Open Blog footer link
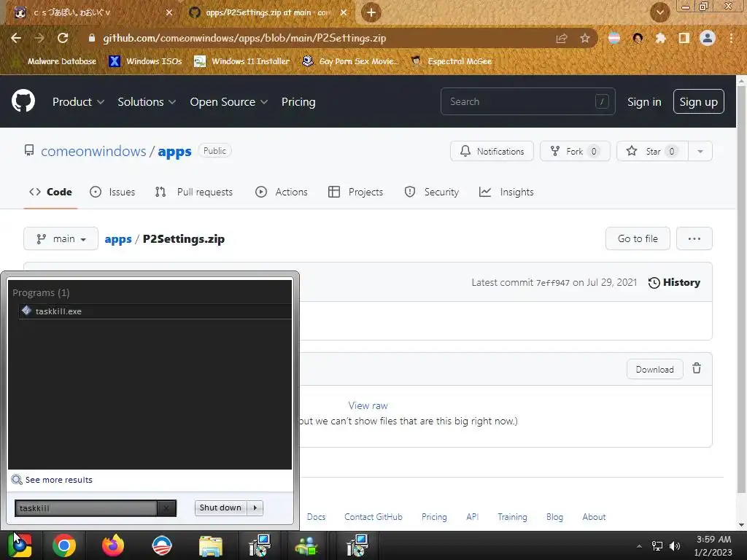Image resolution: width=747 pixels, height=560 pixels. [x=554, y=517]
